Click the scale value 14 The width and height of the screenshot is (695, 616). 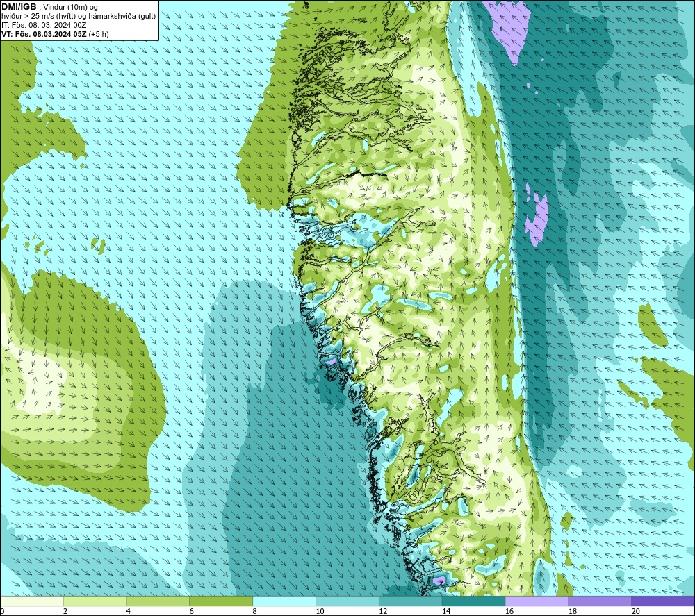coord(446,611)
